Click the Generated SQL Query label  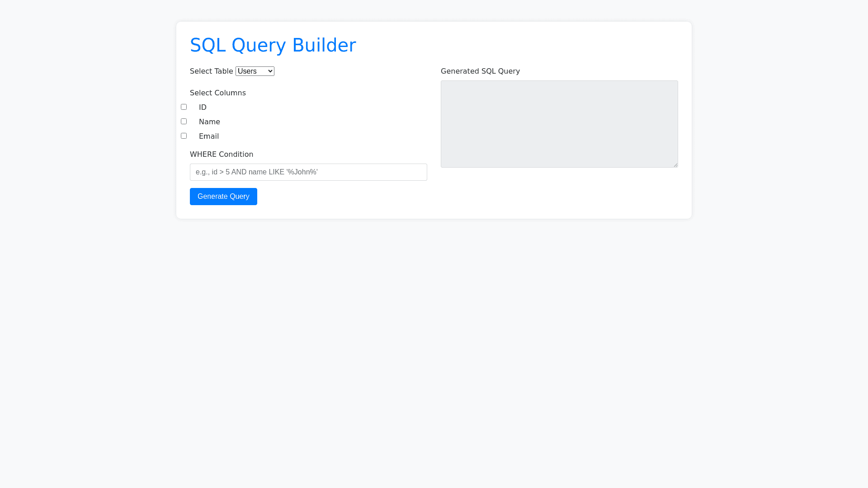tap(480, 71)
